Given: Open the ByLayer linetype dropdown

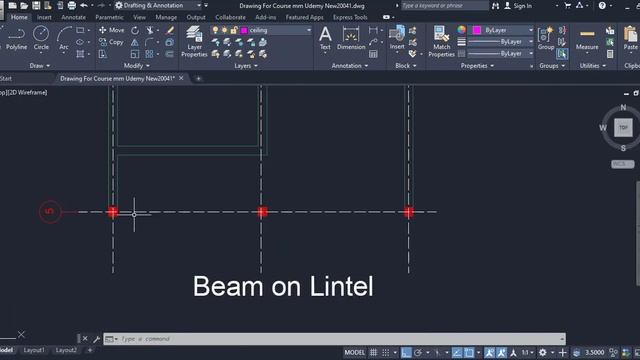Looking at the screenshot, I should [531, 53].
